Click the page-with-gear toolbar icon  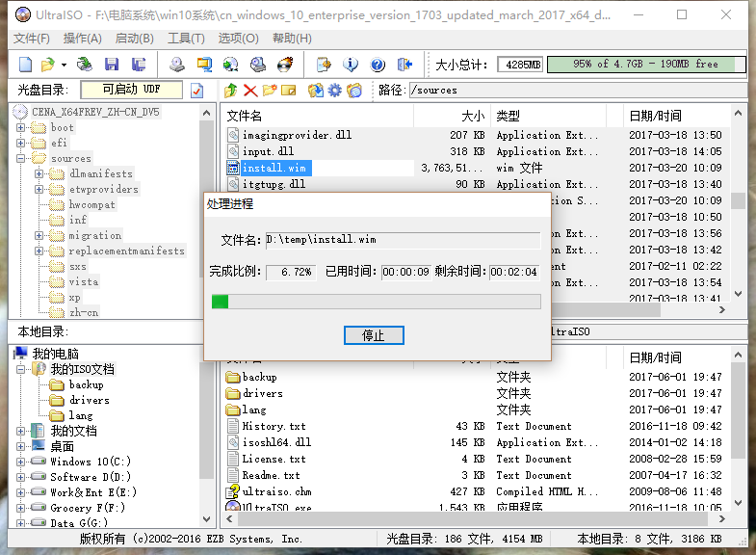coord(324,65)
